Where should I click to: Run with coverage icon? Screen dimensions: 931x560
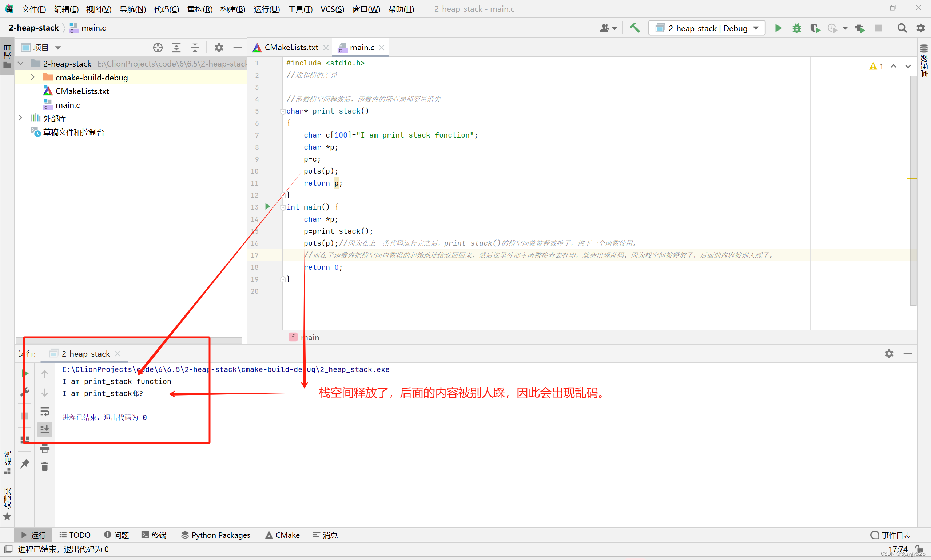click(815, 28)
